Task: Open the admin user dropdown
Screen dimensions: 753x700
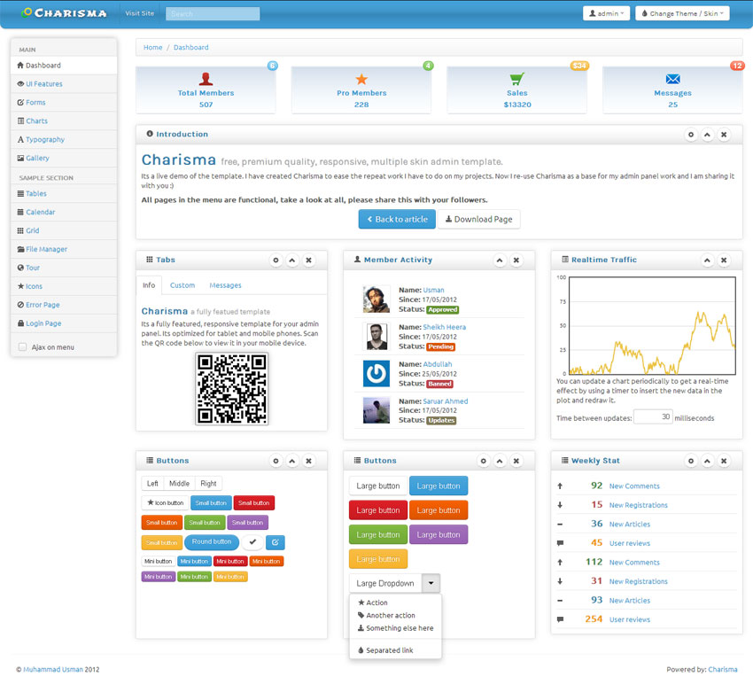Action: 606,13
